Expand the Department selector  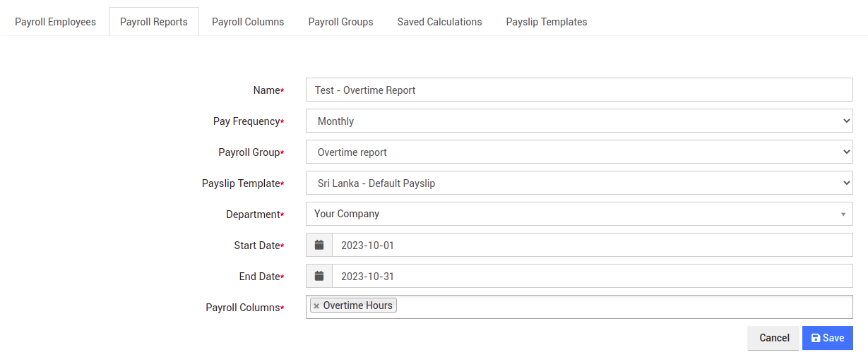coord(579,214)
